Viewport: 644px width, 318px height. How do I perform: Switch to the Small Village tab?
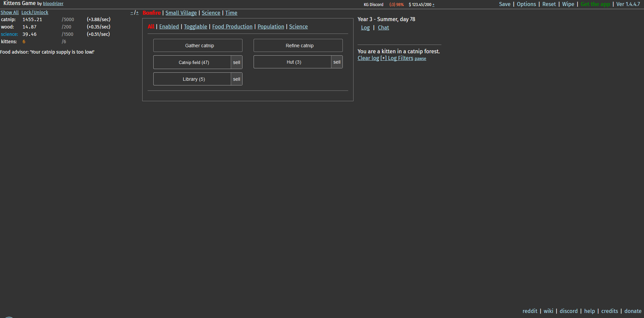coord(181,13)
